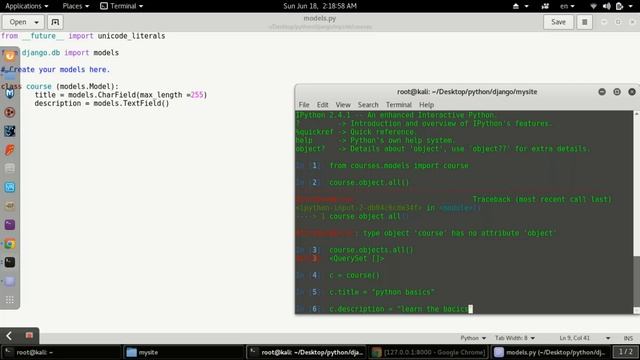The image size is (640, 360).
Task: Select the Python language dropdown in status bar
Action: pyautogui.click(x=473, y=338)
